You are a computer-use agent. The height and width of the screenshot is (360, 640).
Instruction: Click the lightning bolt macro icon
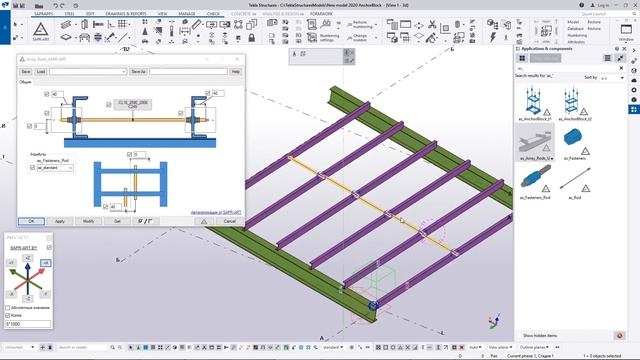(x=493, y=38)
